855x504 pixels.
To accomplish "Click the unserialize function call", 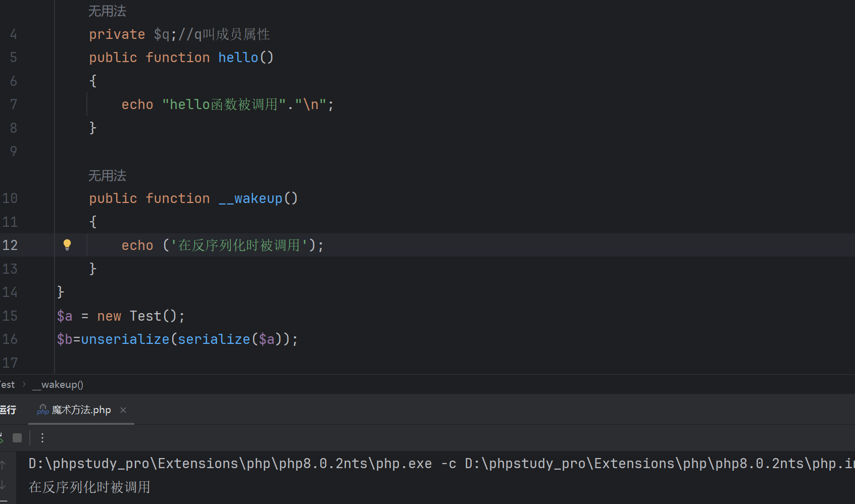I will (125, 339).
